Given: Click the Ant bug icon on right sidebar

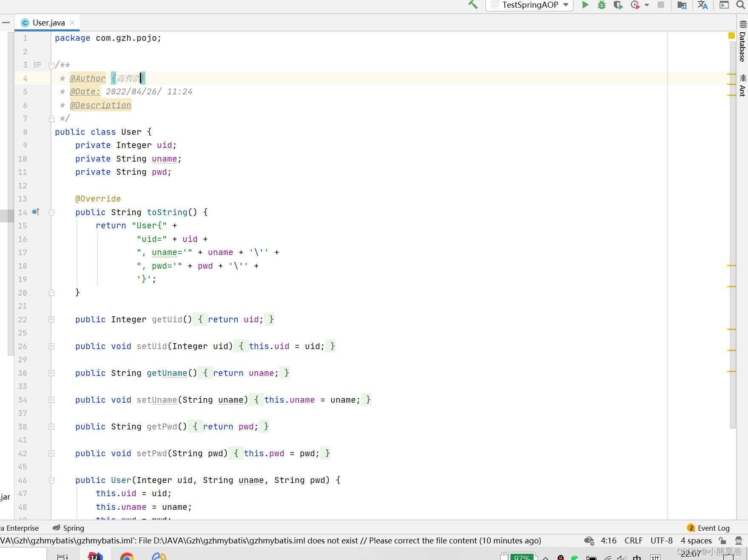Looking at the screenshot, I should 743,78.
